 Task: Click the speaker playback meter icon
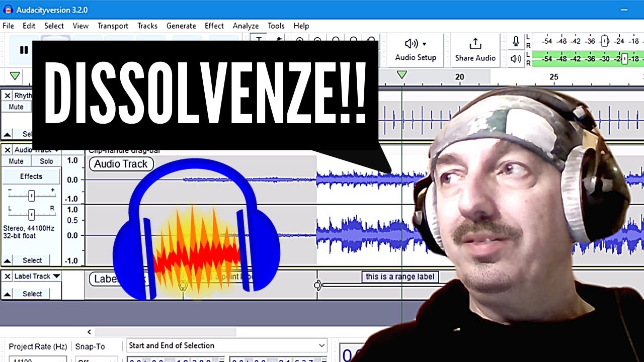[516, 59]
